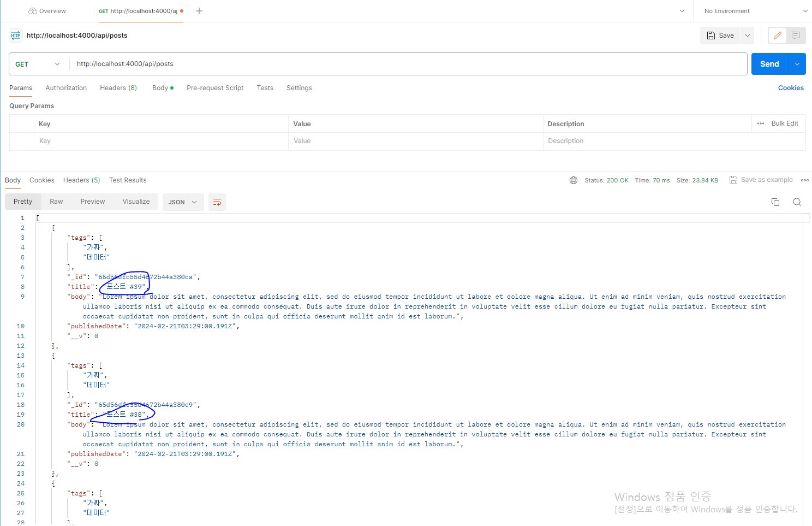Image resolution: width=812 pixels, height=526 pixels.
Task: Switch to the Params tab
Action: 21,88
